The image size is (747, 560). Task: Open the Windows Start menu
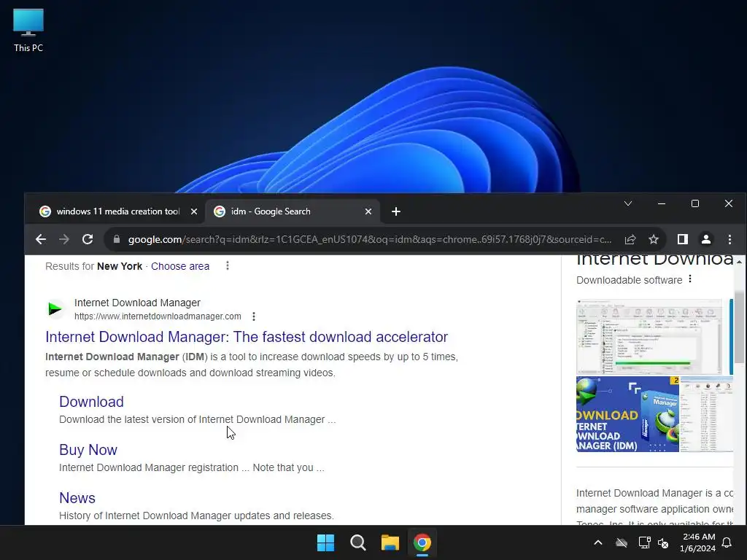[x=326, y=542]
